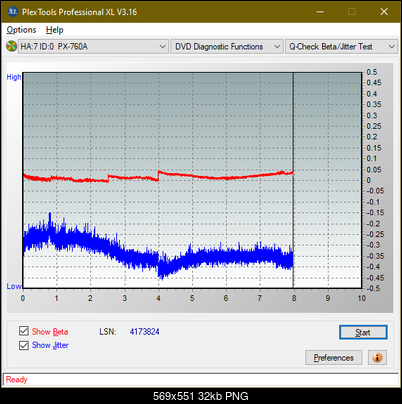Expand the DVD Diagnostic Functions dropdown
The height and width of the screenshot is (404, 402).
(227, 47)
